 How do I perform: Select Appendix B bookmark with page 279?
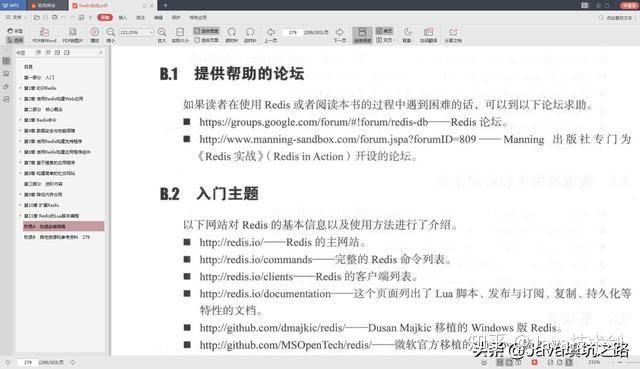pyautogui.click(x=57, y=237)
